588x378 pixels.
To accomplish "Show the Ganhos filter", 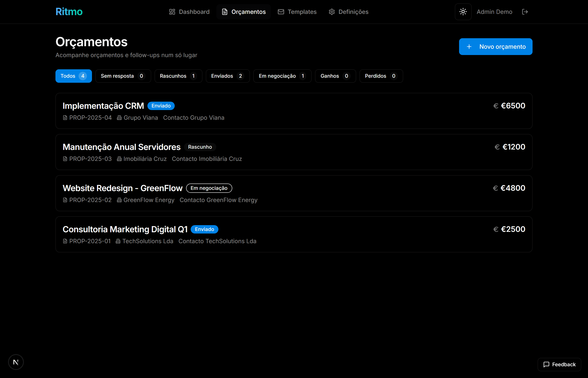I will [x=335, y=76].
